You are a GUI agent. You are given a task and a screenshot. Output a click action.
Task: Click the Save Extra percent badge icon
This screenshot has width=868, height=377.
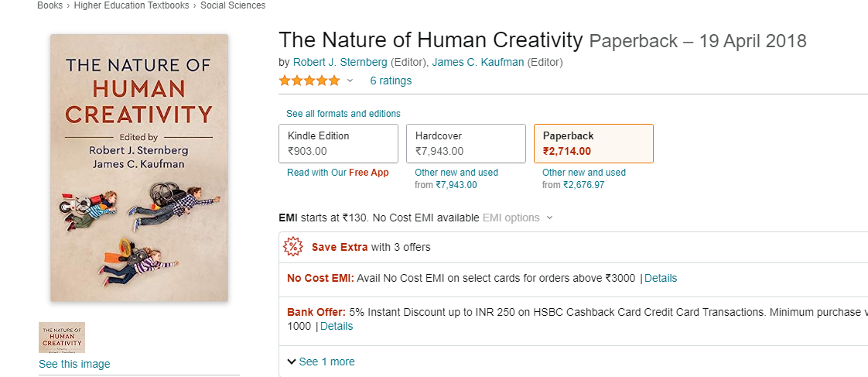click(x=293, y=247)
